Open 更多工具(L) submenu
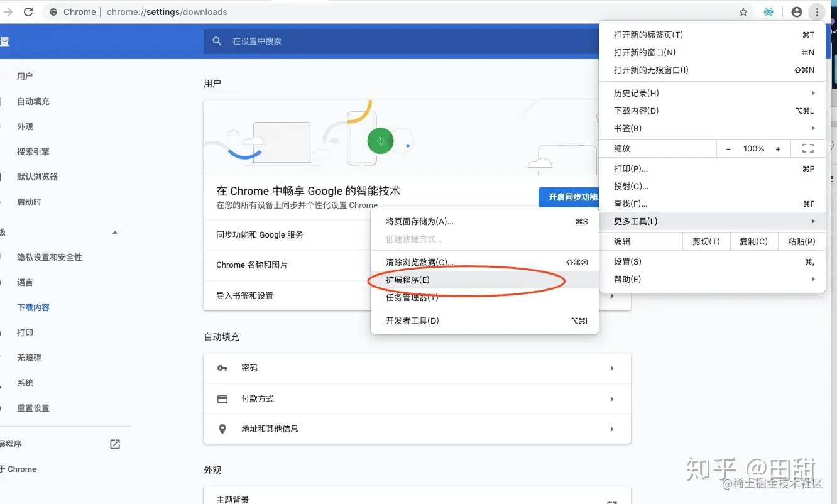Screen dimensions: 837x504 [x=712, y=221]
